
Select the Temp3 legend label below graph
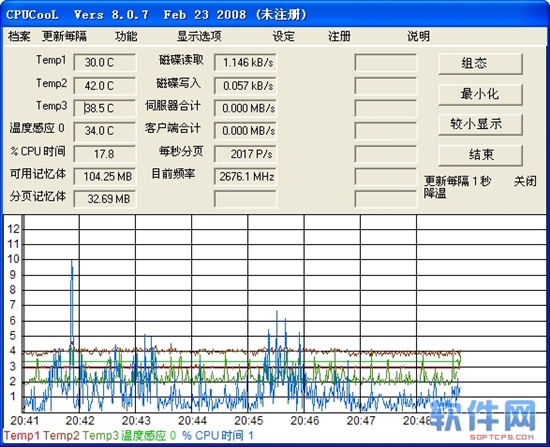101,436
